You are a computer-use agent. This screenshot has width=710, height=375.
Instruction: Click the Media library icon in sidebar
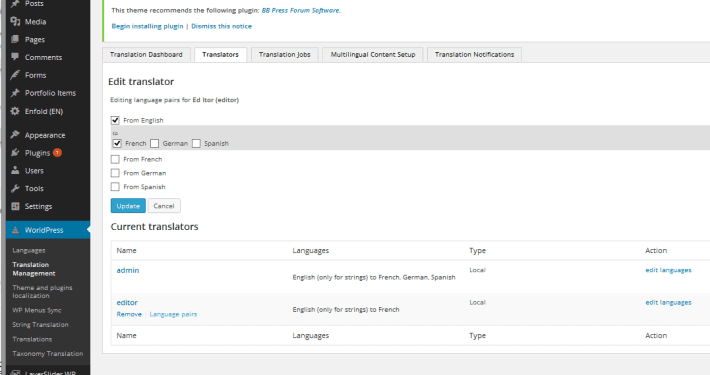[x=15, y=21]
